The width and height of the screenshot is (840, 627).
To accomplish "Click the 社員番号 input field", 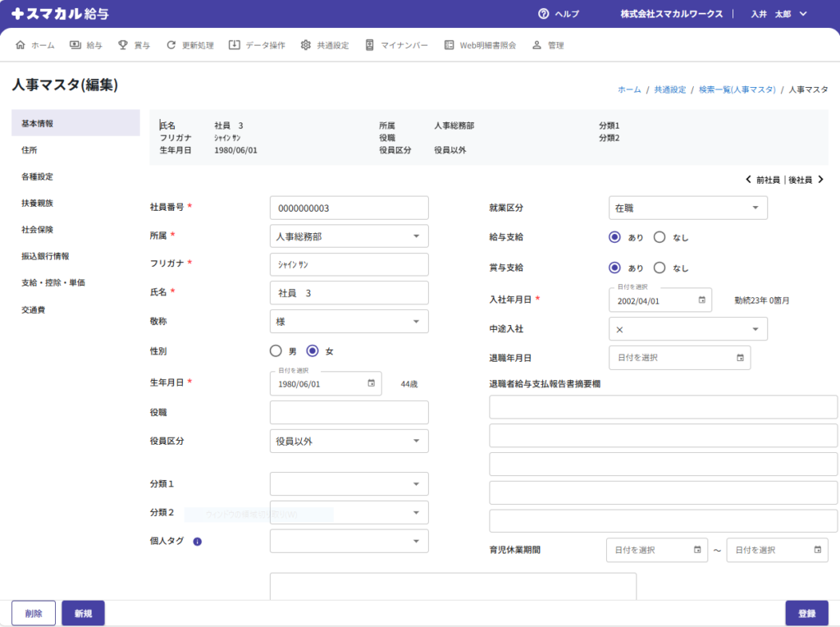I will point(349,208).
